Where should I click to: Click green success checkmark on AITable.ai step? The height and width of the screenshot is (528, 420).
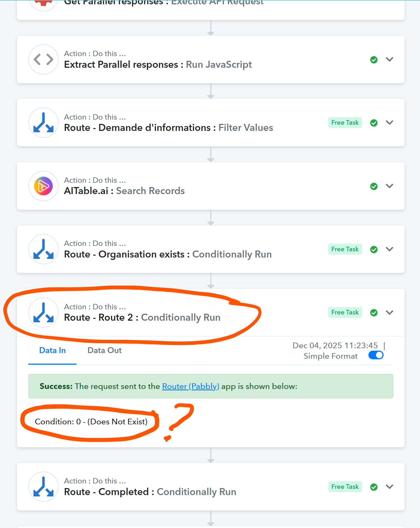[374, 186]
